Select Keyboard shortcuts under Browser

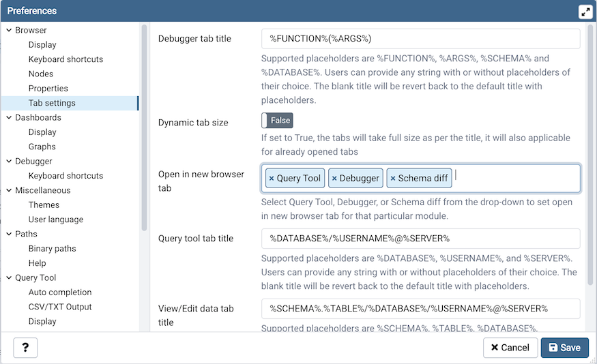click(x=66, y=59)
